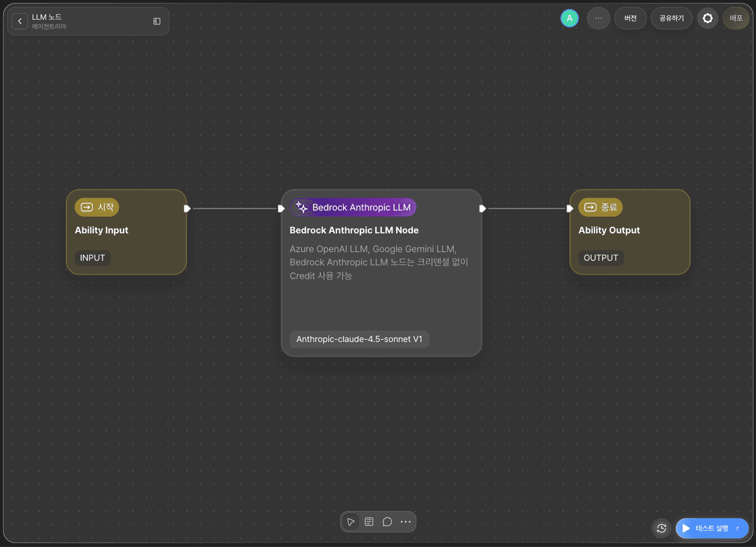The image size is (756, 547).
Task: Click the INPUT tag on the start node
Action: (x=93, y=258)
